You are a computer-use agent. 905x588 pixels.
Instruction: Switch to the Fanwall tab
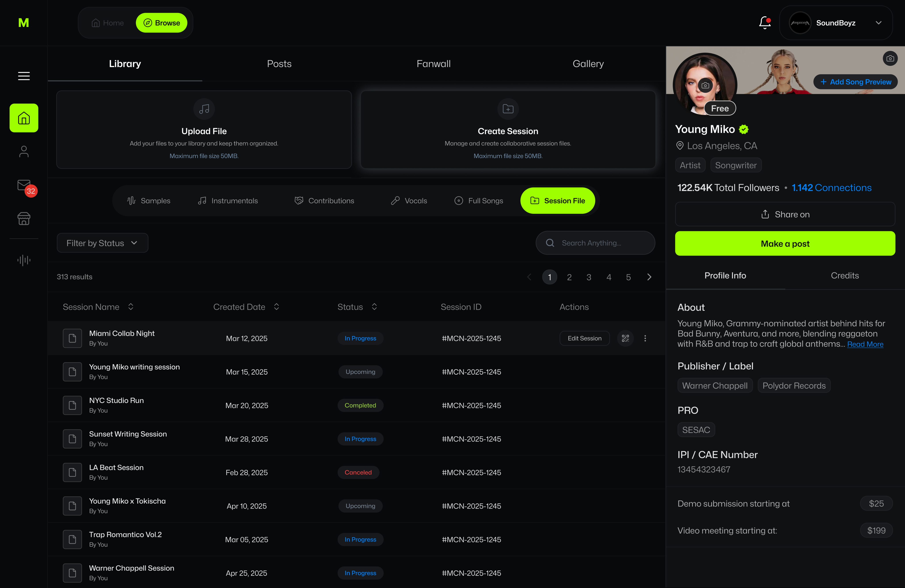(x=433, y=64)
